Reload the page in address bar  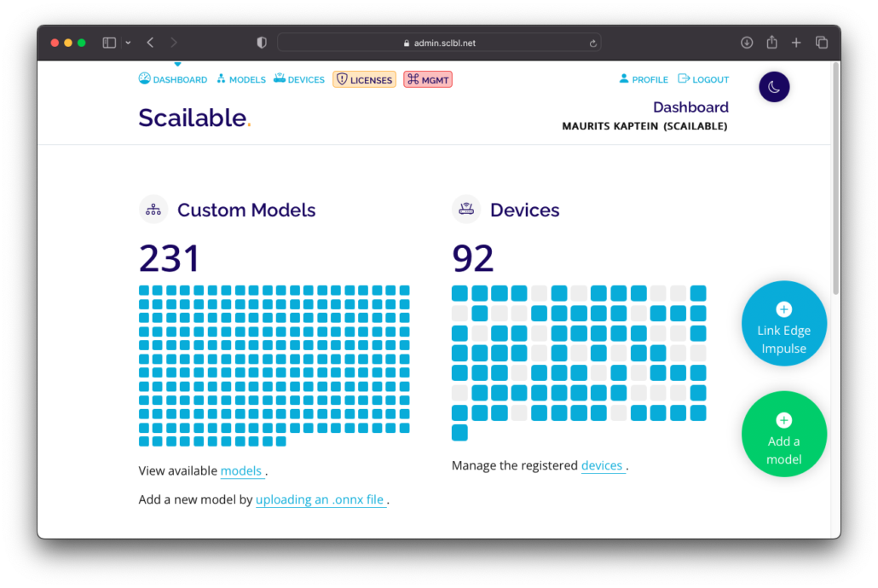tap(592, 43)
